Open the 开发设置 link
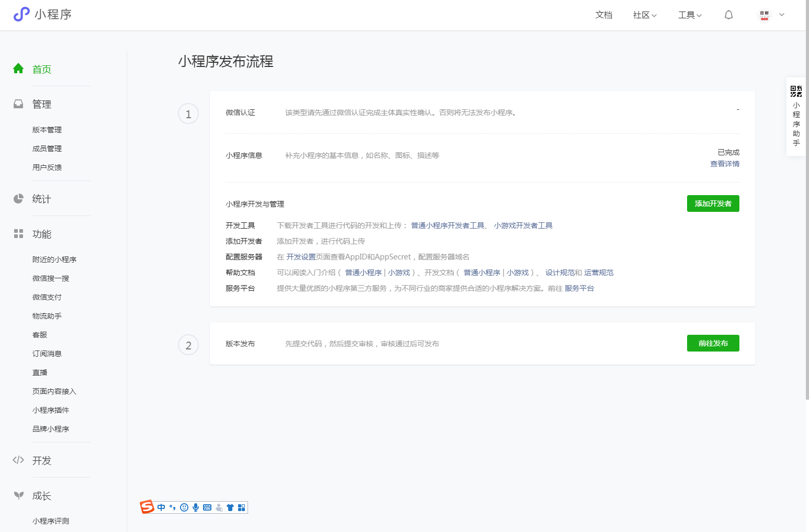The width and height of the screenshot is (809, 532). click(x=301, y=257)
